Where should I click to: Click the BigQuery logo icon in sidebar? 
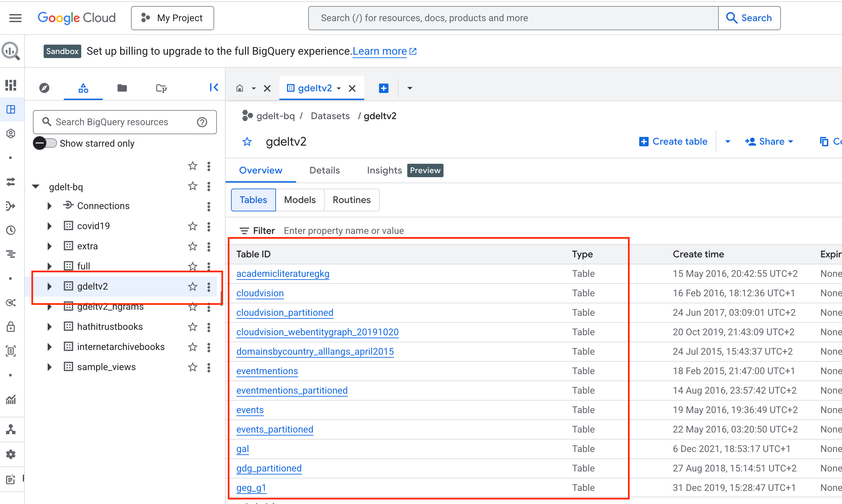11,51
